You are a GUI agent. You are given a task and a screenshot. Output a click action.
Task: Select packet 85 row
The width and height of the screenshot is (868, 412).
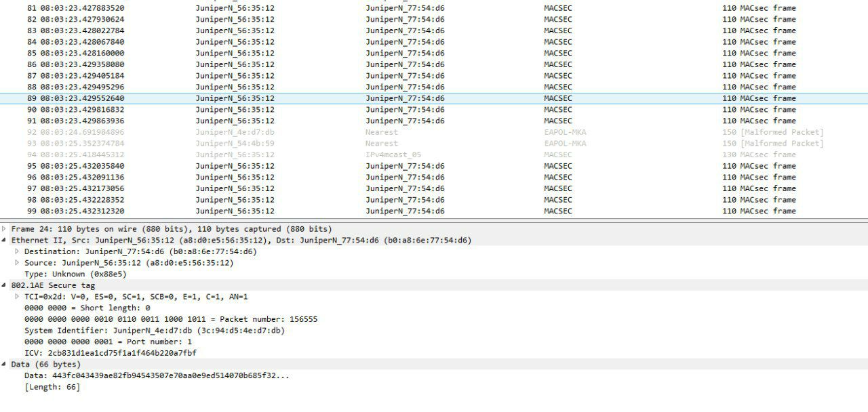point(434,54)
